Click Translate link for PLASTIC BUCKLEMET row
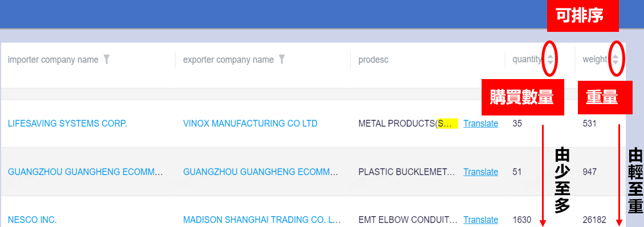 tap(480, 172)
